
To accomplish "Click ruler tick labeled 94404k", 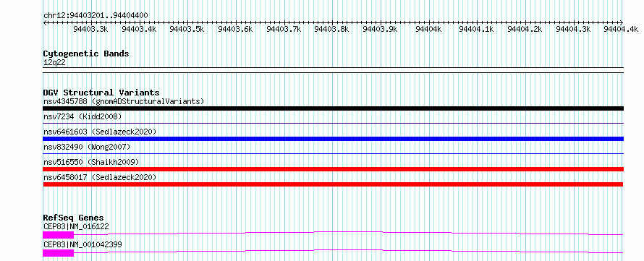I will (x=429, y=29).
